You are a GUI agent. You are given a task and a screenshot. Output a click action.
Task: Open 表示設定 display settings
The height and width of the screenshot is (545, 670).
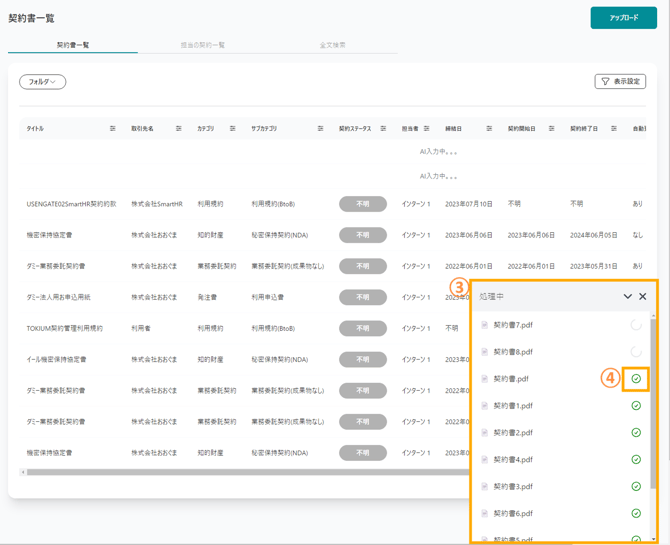(x=620, y=82)
